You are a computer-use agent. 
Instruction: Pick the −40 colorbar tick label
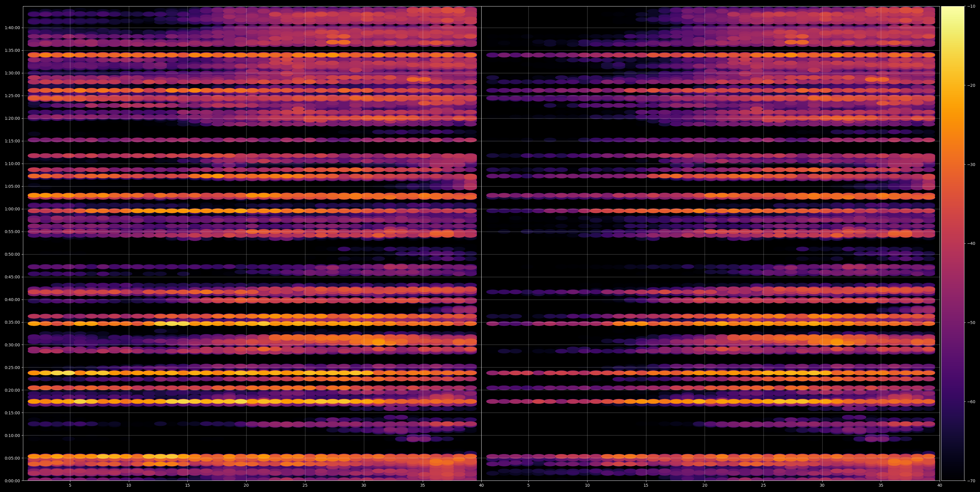(971, 244)
